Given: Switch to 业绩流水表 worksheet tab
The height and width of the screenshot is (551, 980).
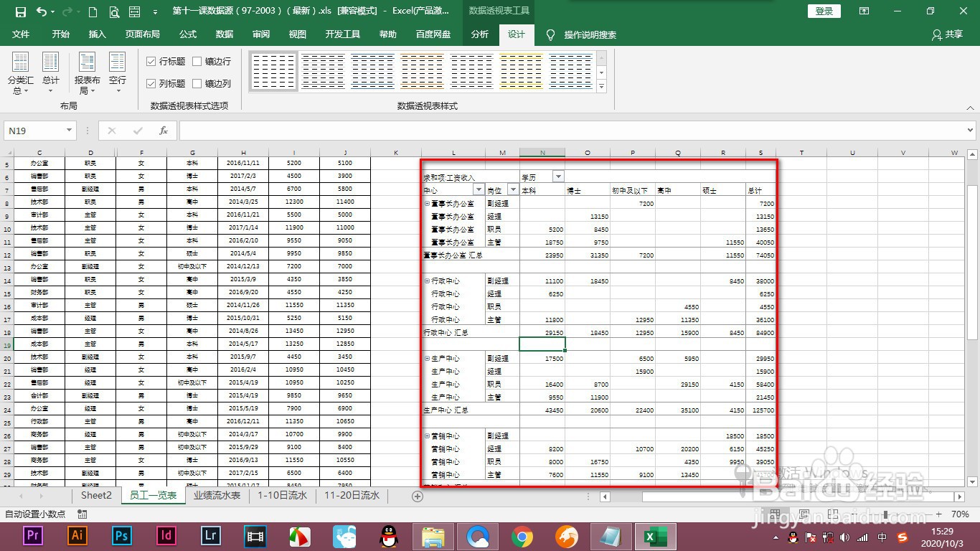Looking at the screenshot, I should point(217,495).
